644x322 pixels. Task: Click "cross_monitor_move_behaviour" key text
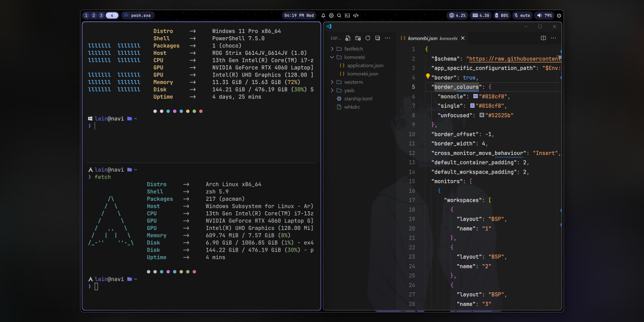(x=478, y=153)
